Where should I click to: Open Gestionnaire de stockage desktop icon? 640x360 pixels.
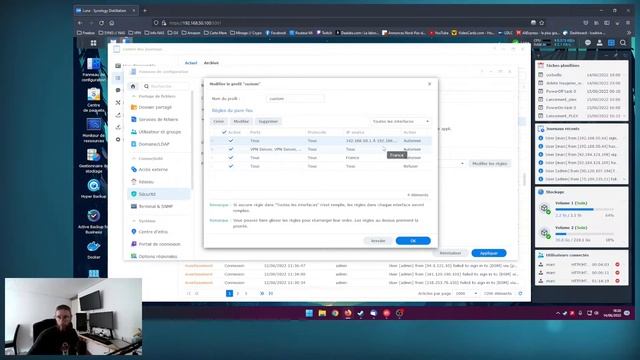point(93,161)
